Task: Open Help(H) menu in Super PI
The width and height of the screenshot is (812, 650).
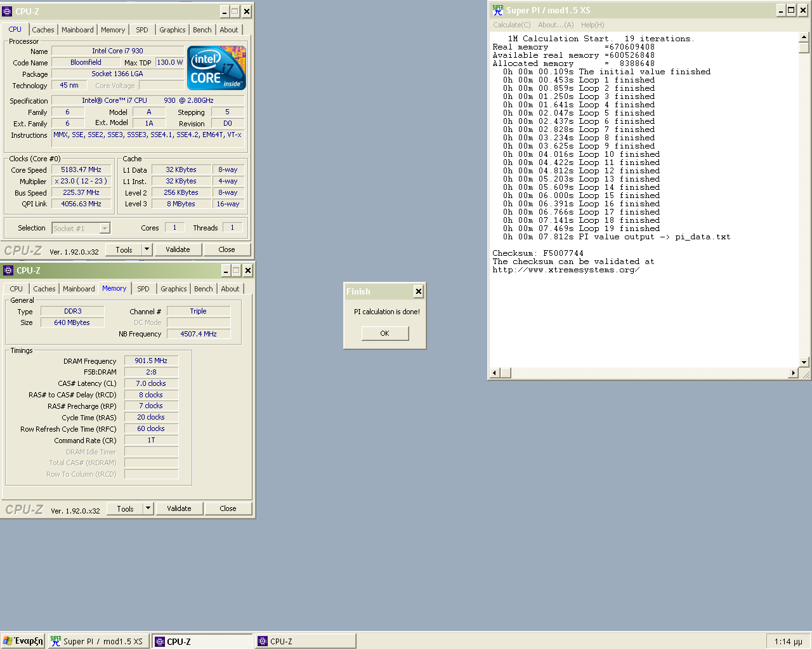Action: [593, 25]
